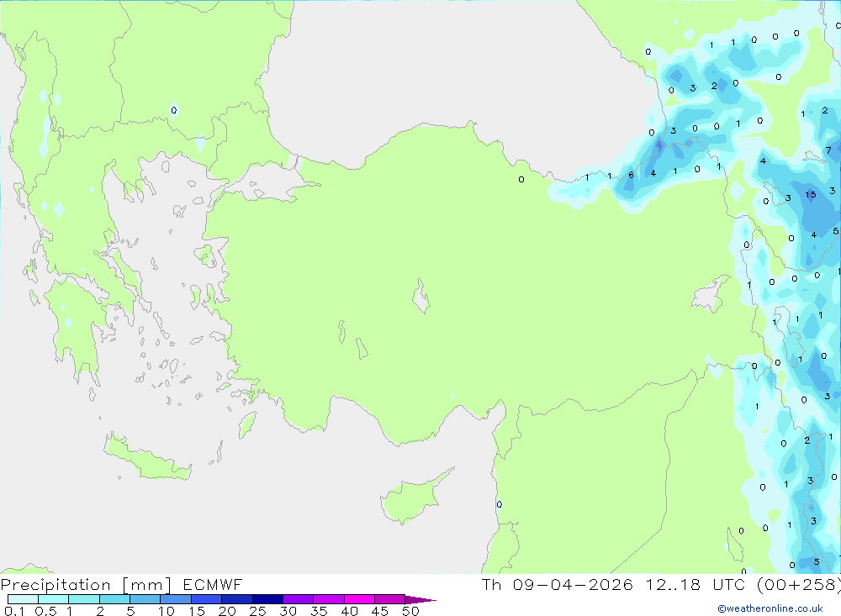Click the 1–2 mm legend color swatch

pos(84,599)
